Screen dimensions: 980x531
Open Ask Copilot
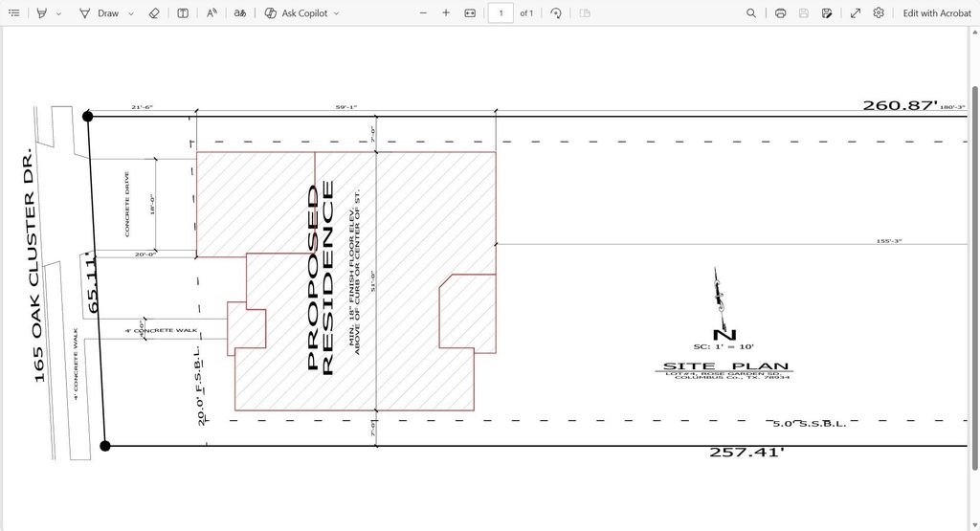pos(296,13)
